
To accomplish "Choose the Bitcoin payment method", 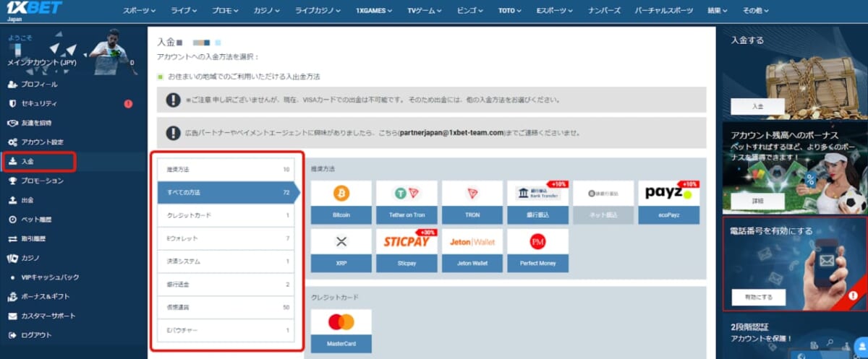I will click(341, 202).
